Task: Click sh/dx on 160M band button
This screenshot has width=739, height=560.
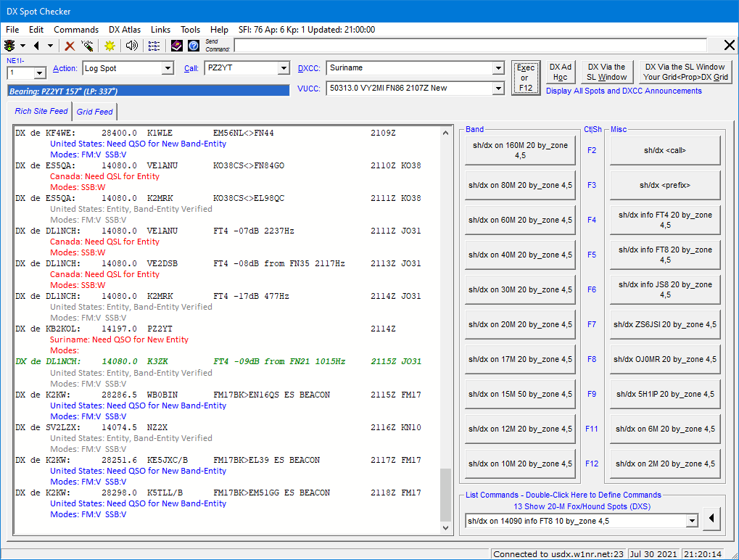Action: [x=520, y=150]
